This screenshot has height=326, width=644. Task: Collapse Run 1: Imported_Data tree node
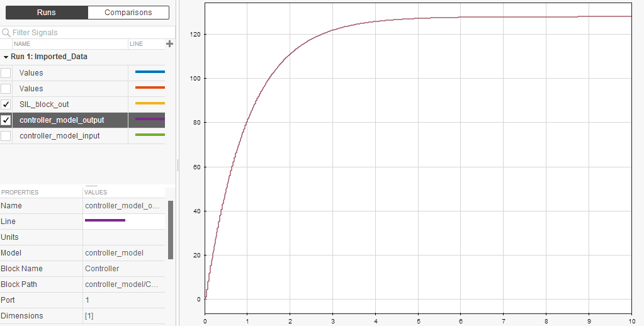coord(6,57)
